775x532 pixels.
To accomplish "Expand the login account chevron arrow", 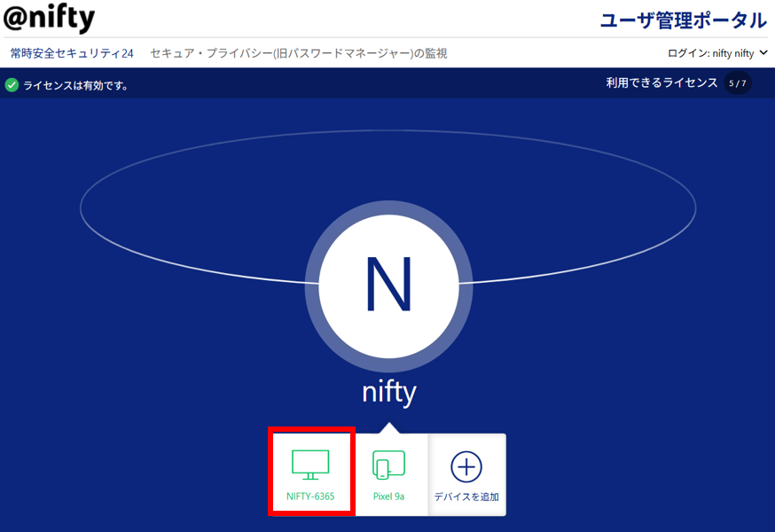I will [763, 53].
